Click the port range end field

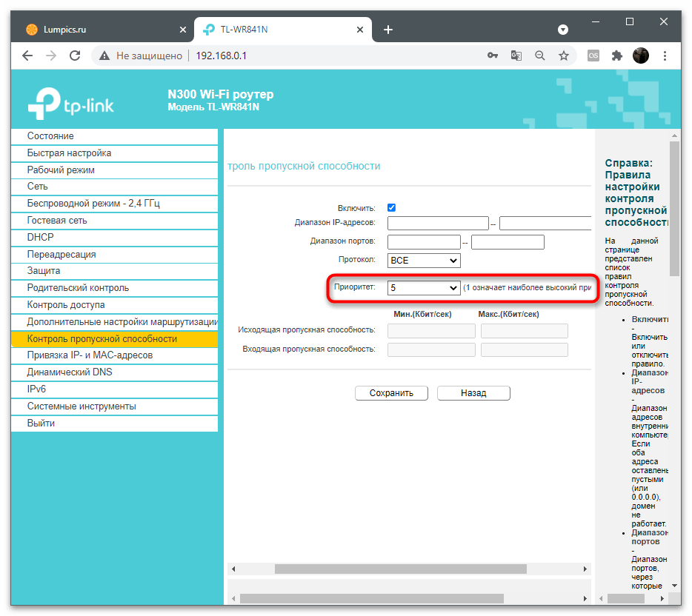coord(508,242)
